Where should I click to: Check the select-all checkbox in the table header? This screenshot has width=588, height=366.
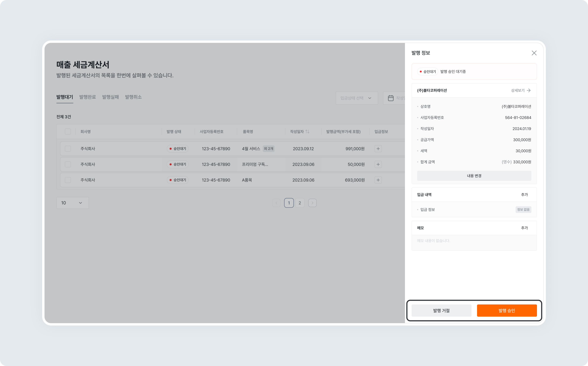pos(68,131)
